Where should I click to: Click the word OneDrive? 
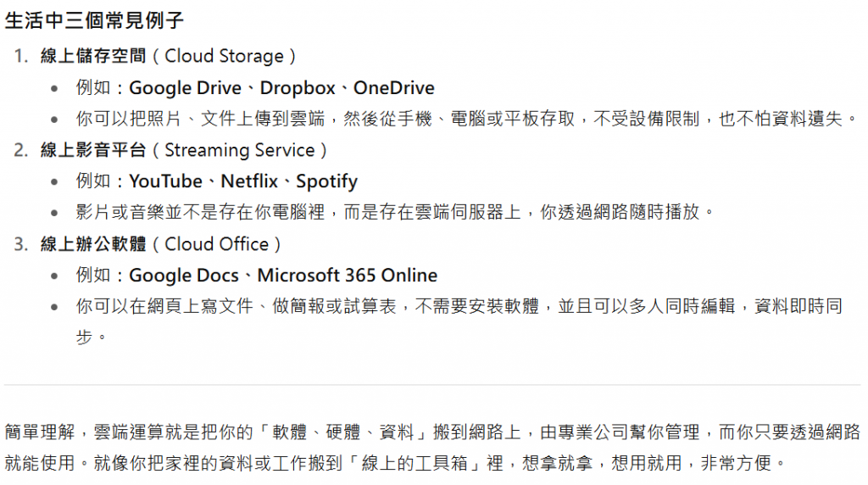394,88
